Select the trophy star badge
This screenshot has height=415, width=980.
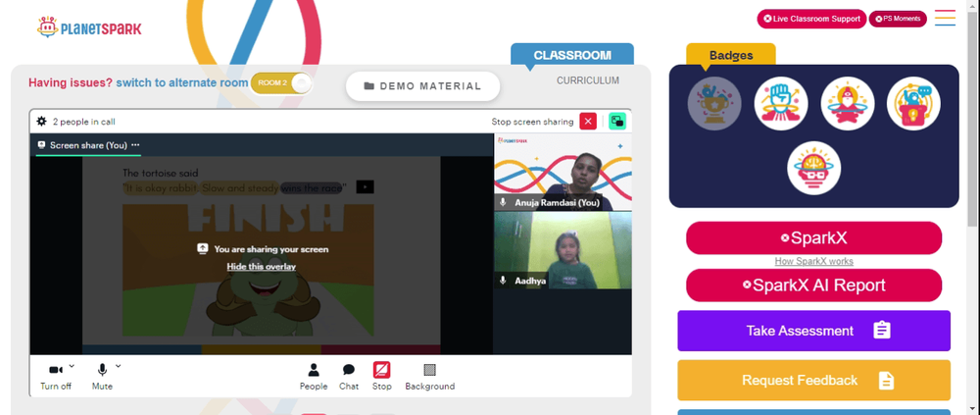point(714,103)
